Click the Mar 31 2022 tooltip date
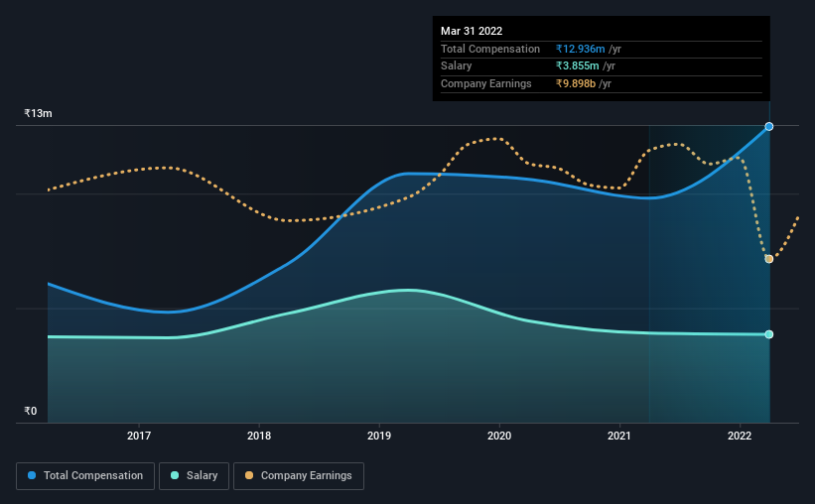Screen dimensions: 815x504 472,31
